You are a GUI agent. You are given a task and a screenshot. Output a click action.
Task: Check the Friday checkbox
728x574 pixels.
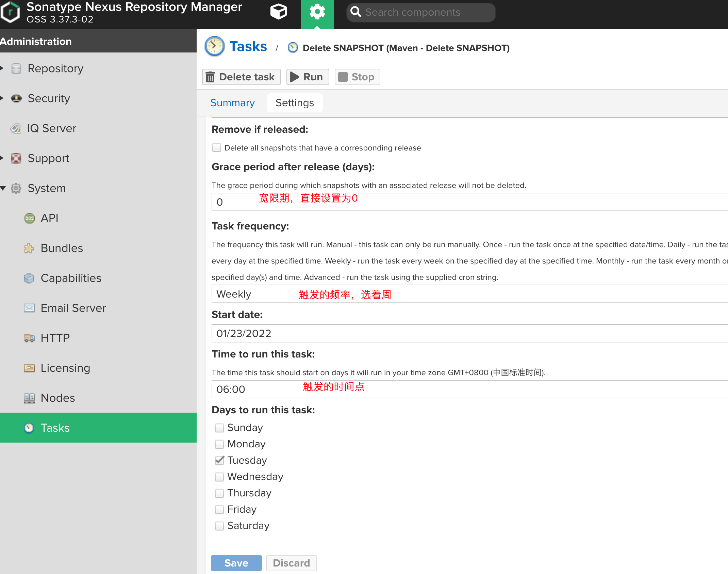tap(219, 510)
